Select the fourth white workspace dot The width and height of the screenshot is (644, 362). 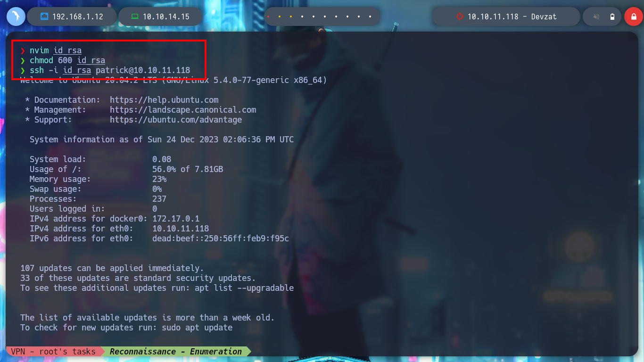tap(302, 16)
